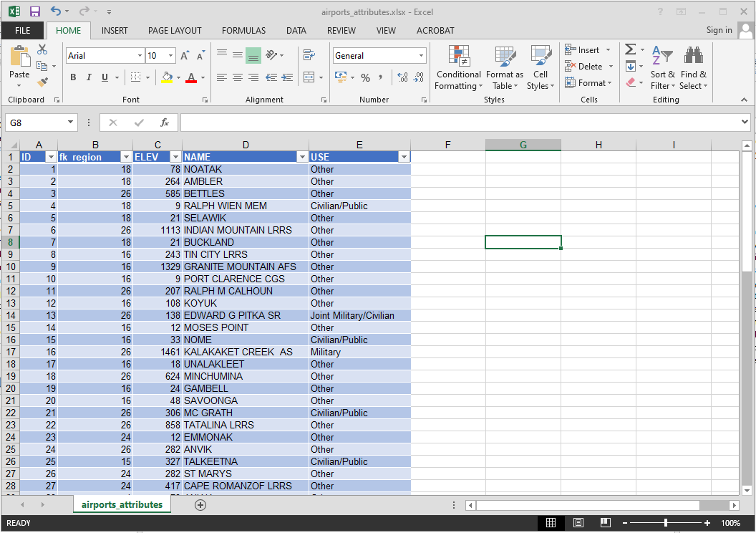This screenshot has width=756, height=533.
Task: Click Insert Function fx icon
Action: click(x=165, y=123)
